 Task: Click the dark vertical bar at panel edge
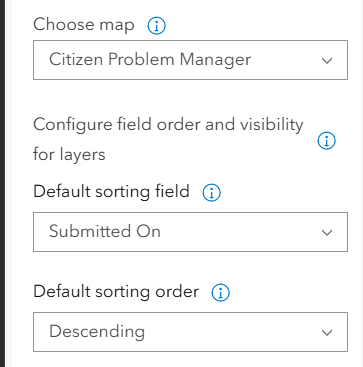click(x=3, y=183)
